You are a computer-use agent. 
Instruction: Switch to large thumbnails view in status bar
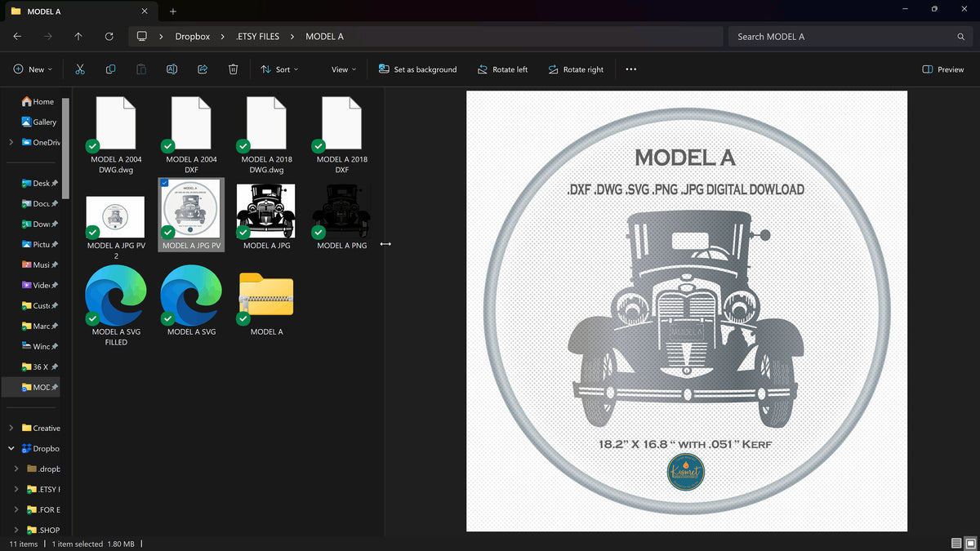(x=971, y=544)
